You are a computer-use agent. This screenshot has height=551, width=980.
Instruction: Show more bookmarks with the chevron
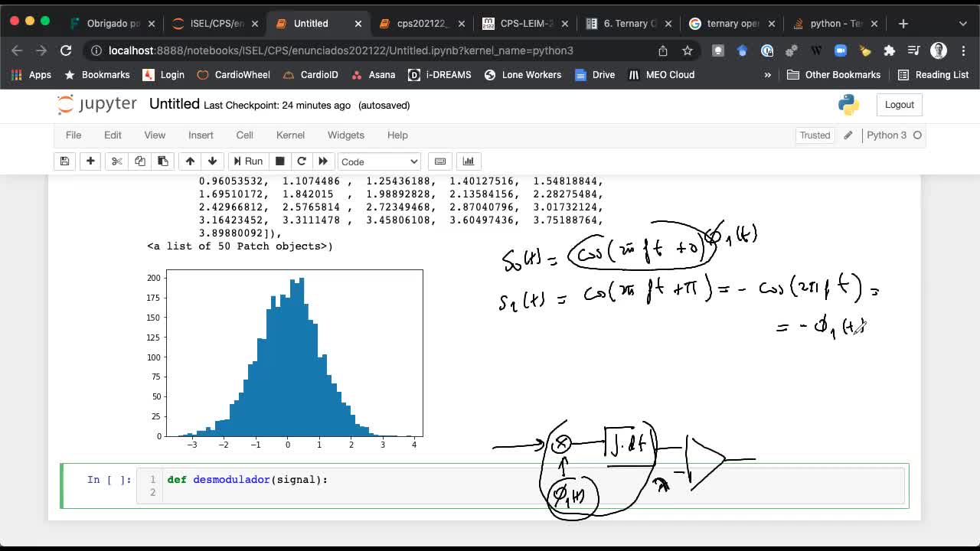point(767,75)
